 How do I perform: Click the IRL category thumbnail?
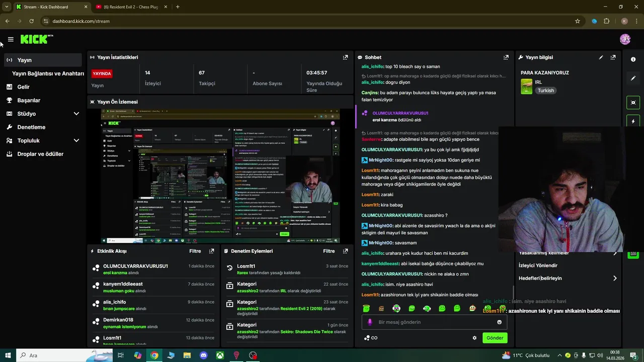[x=526, y=86]
